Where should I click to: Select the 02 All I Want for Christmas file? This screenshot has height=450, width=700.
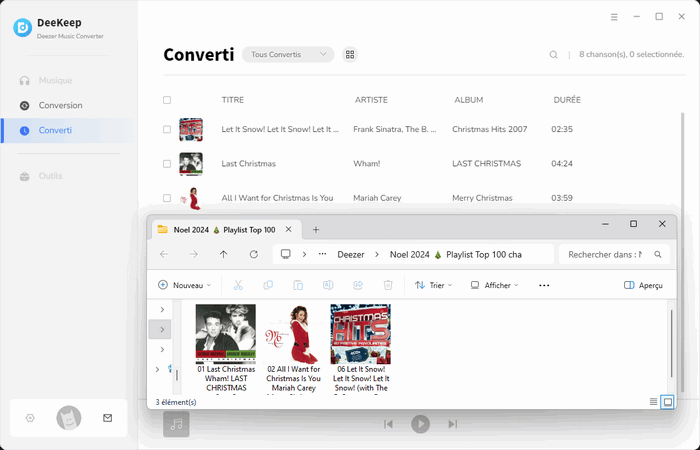pyautogui.click(x=293, y=348)
